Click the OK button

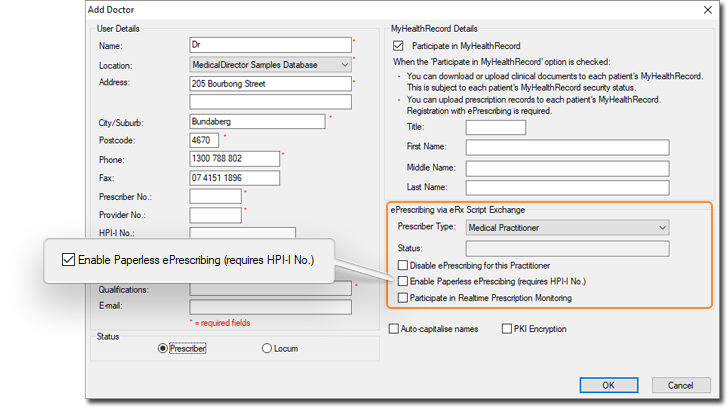609,385
